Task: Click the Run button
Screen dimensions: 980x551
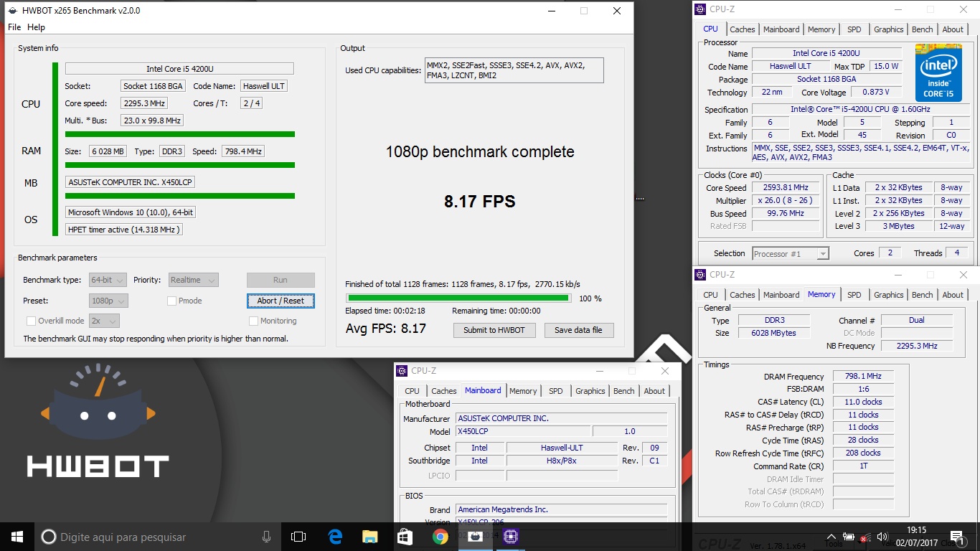Action: pos(281,280)
